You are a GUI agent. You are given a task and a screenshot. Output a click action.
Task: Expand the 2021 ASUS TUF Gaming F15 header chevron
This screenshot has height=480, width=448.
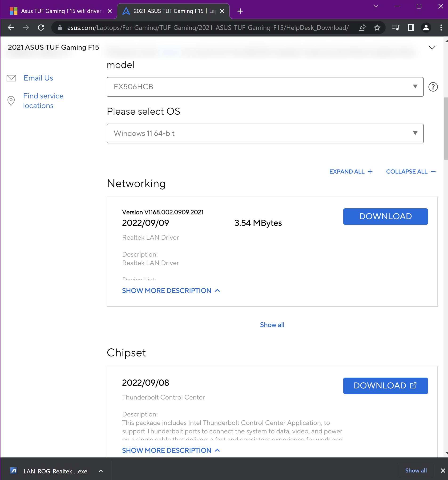[x=432, y=47]
